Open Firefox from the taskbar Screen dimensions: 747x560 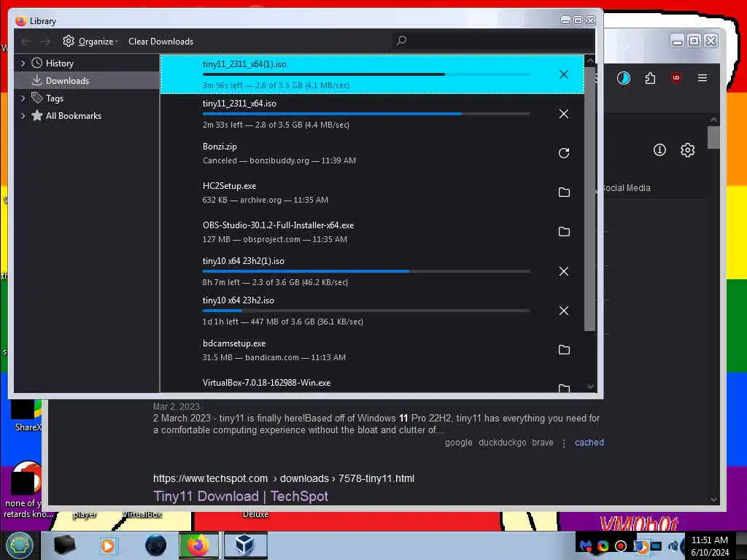[x=198, y=545]
